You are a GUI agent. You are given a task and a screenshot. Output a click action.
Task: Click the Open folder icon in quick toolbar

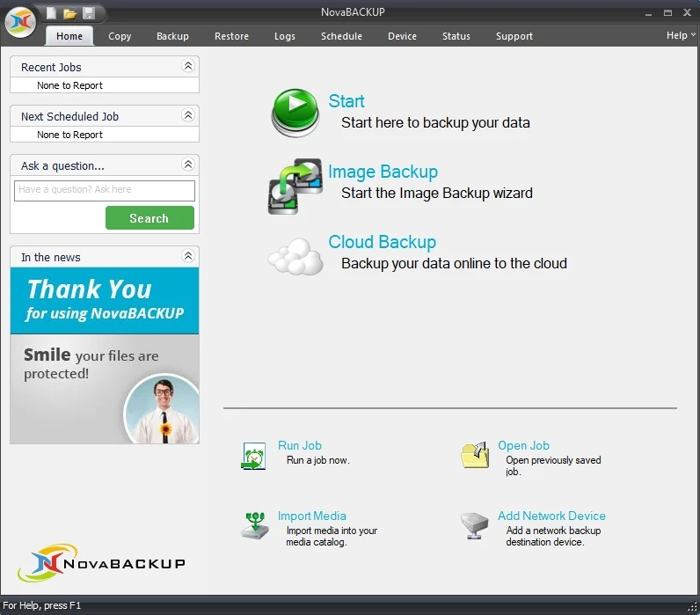(x=69, y=13)
